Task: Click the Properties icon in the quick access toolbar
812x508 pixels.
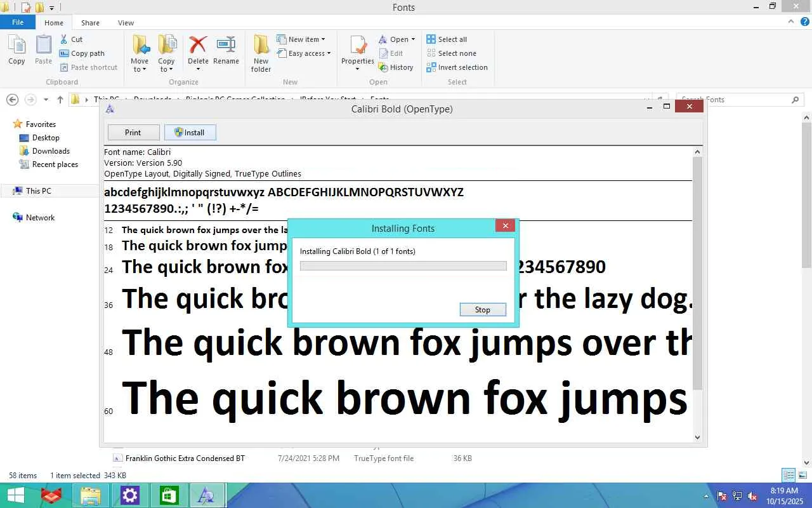Action: click(x=26, y=8)
